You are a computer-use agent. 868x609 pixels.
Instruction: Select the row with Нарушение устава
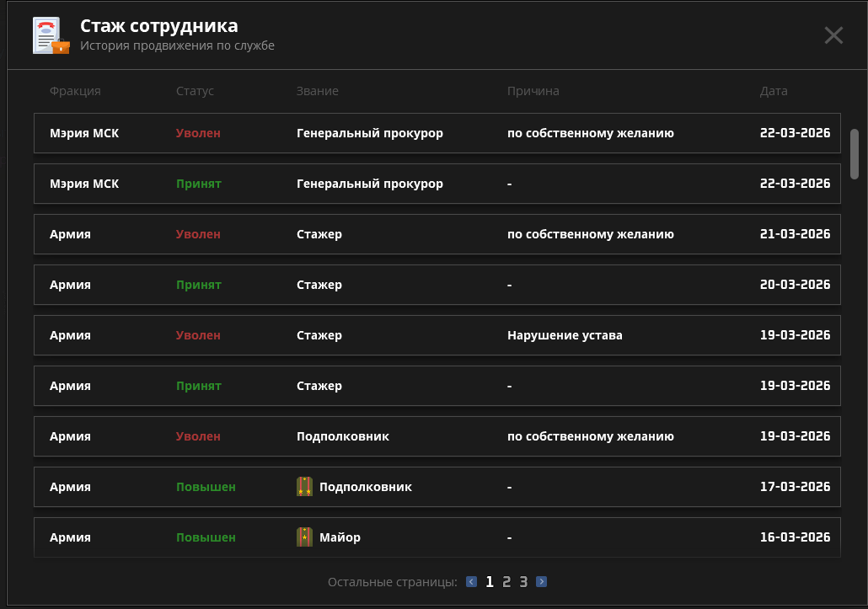[x=437, y=335]
